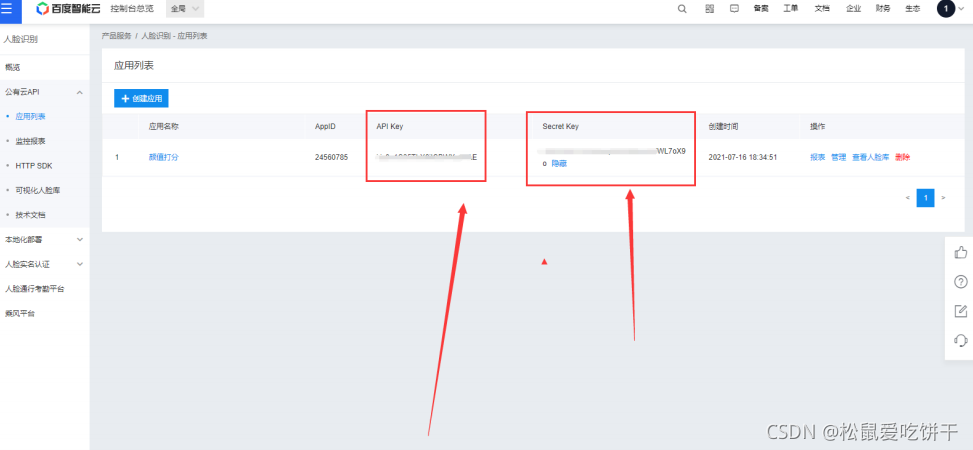Click 查看人脸库 for the 颜值打分 app
The width and height of the screenshot is (973, 450).
click(x=871, y=157)
